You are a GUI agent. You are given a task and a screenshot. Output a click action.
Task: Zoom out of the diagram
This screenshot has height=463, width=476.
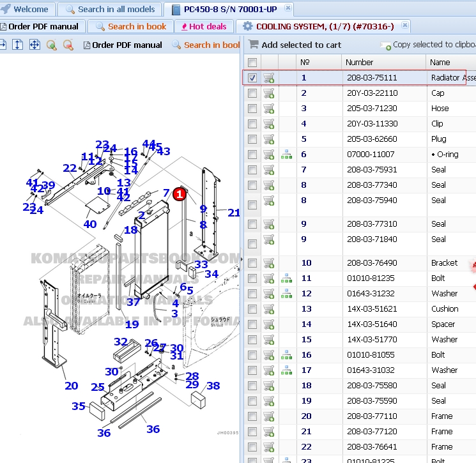[68, 45]
